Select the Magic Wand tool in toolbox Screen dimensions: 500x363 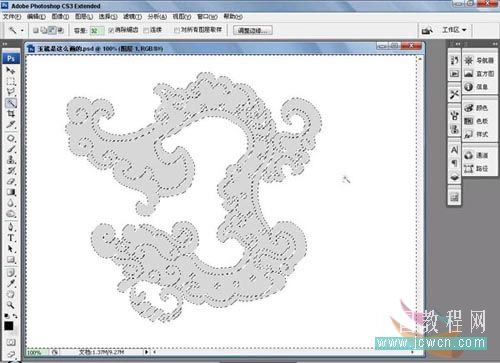coord(11,103)
